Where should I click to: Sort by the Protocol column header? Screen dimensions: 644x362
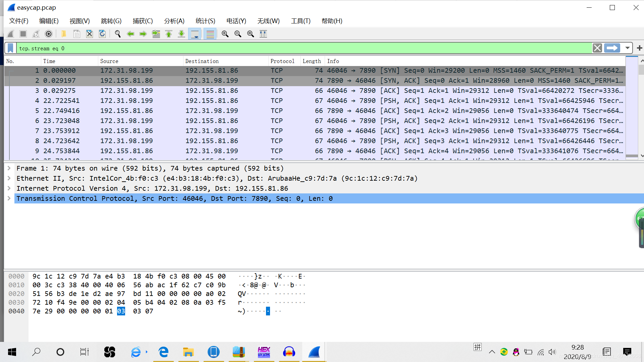click(x=284, y=61)
